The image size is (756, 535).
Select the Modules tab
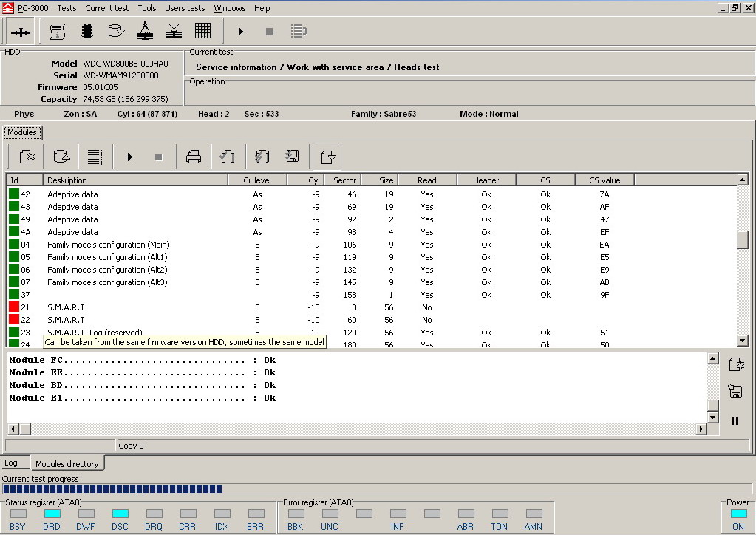(22, 132)
